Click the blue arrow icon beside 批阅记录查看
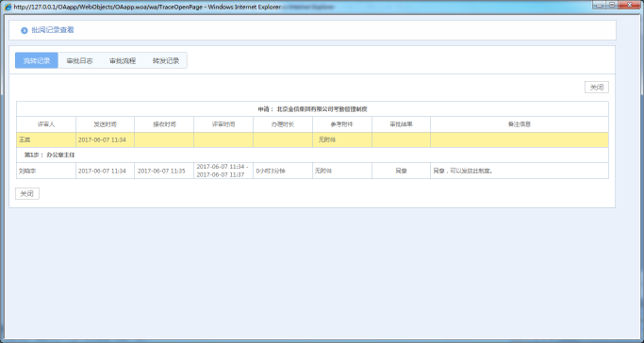This screenshot has height=343, width=644. pos(25,30)
